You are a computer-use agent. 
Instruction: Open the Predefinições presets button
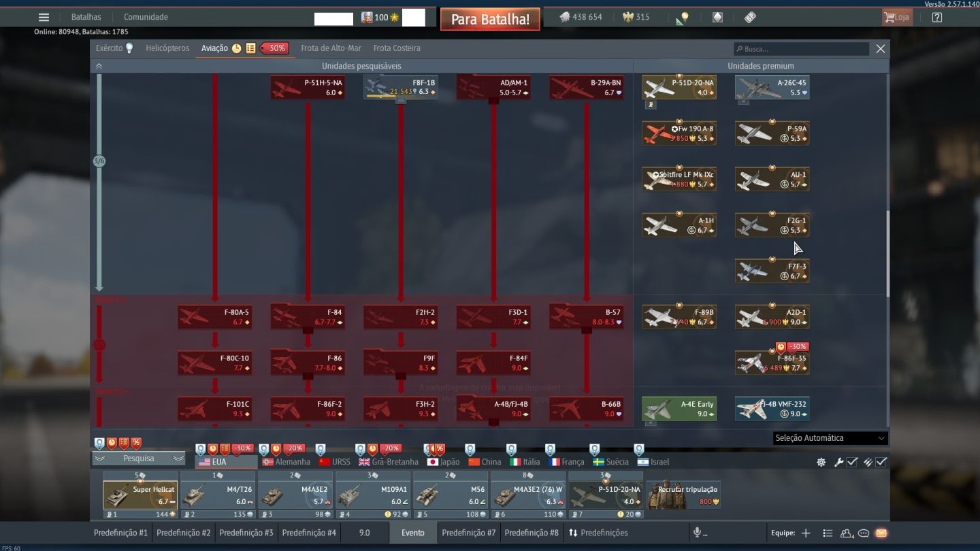[x=598, y=533]
